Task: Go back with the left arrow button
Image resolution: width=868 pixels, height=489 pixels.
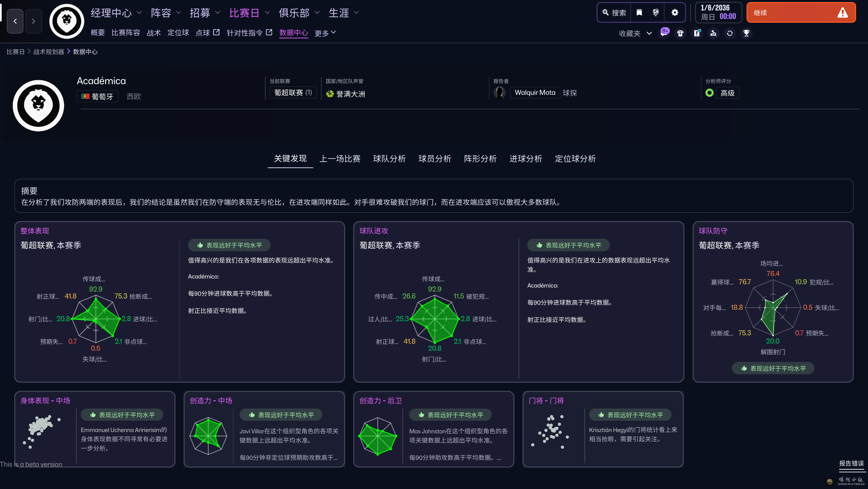Action: point(15,21)
